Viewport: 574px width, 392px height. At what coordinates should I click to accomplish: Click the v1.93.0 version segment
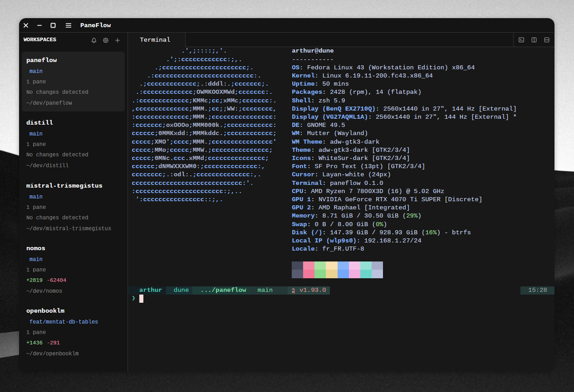pyautogui.click(x=313, y=290)
